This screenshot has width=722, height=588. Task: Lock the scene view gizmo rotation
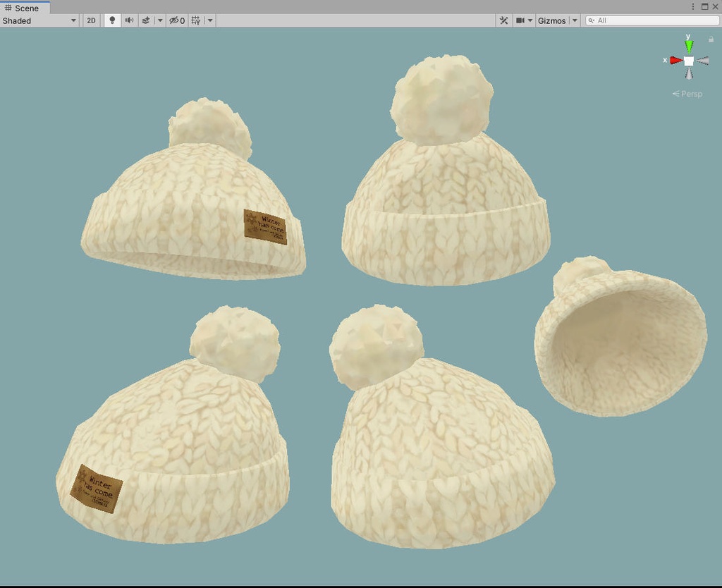tap(711, 39)
